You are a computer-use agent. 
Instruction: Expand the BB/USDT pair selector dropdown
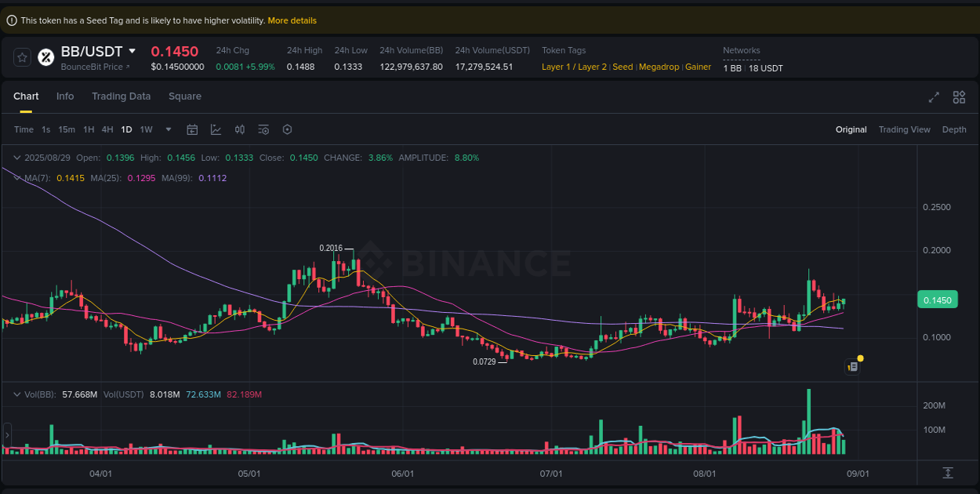tap(132, 52)
